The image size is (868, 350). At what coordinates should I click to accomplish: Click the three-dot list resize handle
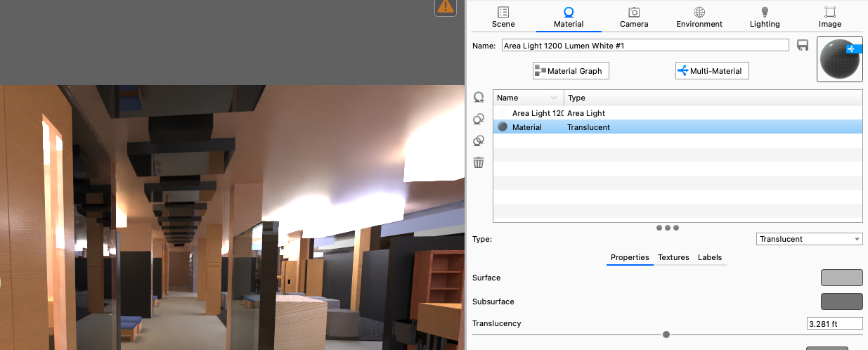pos(667,228)
